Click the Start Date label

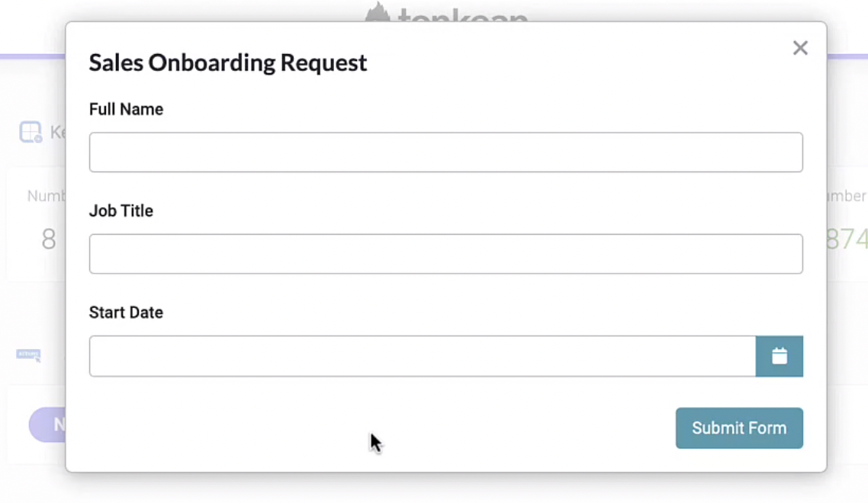click(126, 312)
